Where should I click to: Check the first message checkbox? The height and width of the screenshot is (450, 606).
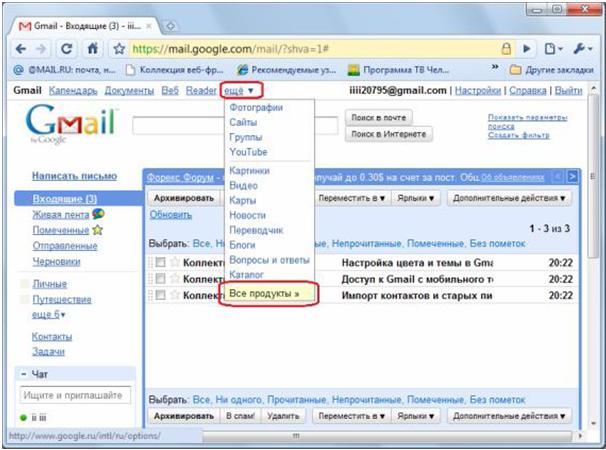coord(160,262)
